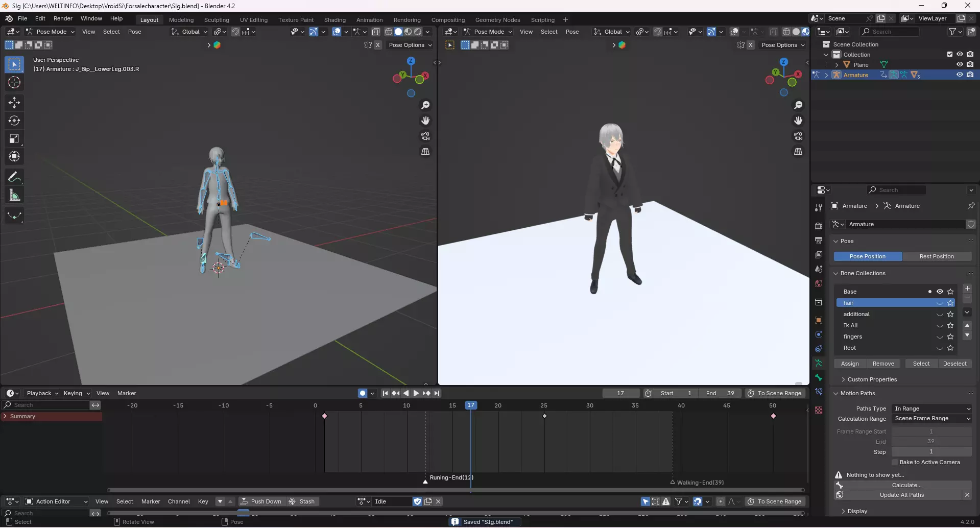Toggle camera view in right viewport
This screenshot has height=528, width=980.
point(798,136)
